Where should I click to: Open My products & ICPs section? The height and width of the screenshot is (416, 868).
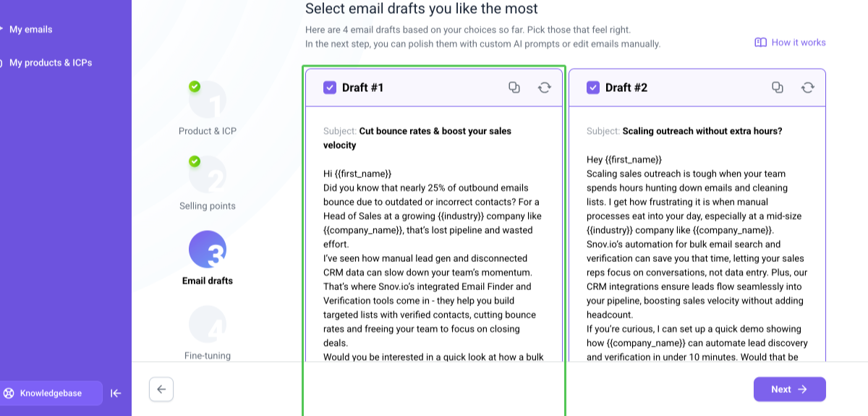[50, 63]
